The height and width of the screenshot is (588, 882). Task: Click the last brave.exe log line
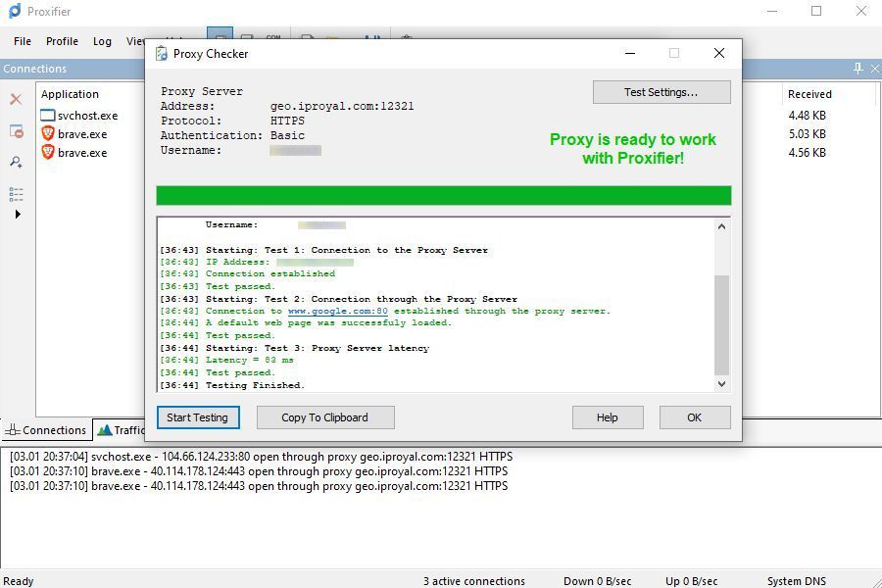coord(259,486)
